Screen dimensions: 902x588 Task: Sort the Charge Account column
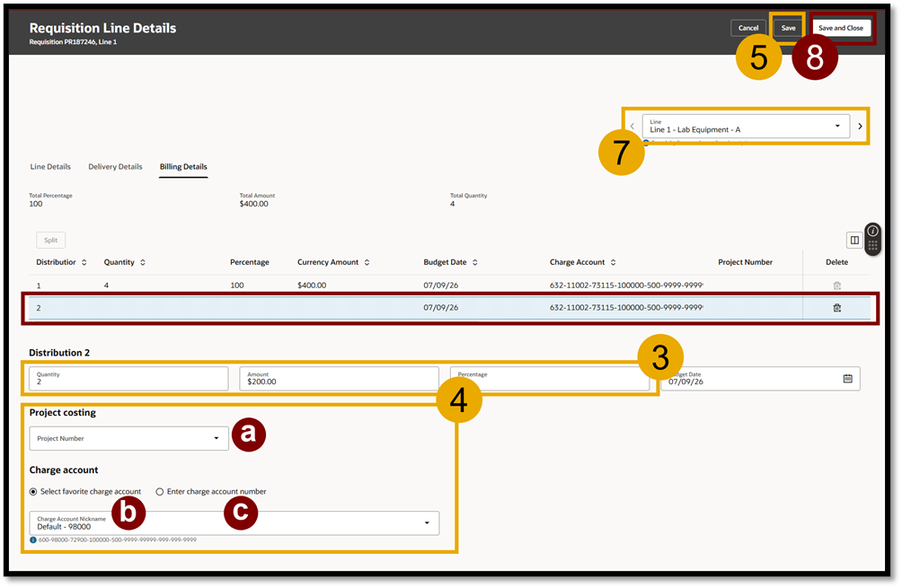(613, 263)
